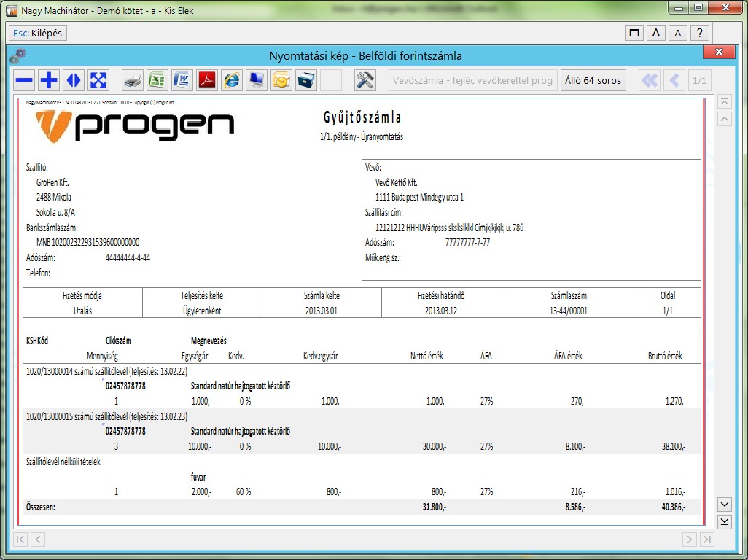748x560 pixels.
Task: Export the invoice to Word
Action: click(x=182, y=80)
